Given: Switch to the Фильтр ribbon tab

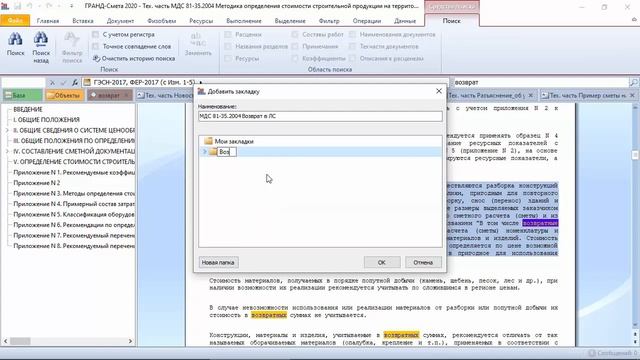Looking at the screenshot, I should coord(329,21).
